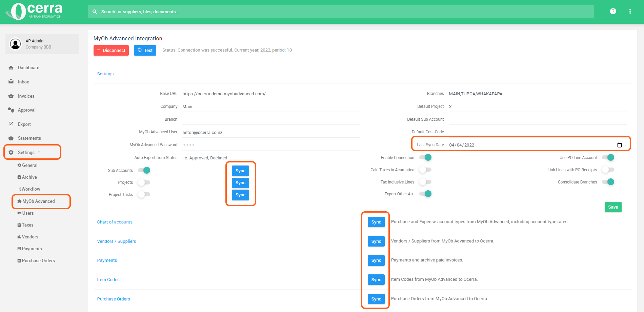
Task: Open the three-dot more options menu
Action: [x=630, y=11]
